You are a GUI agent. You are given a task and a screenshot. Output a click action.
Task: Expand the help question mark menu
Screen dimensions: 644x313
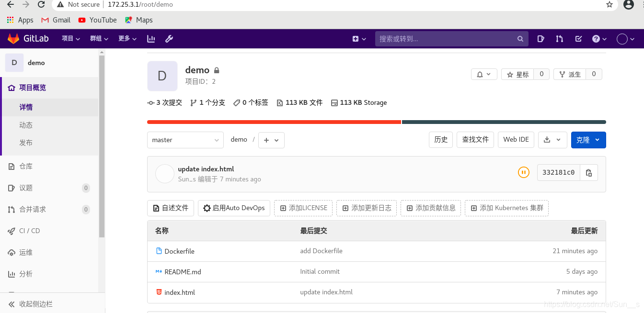599,39
